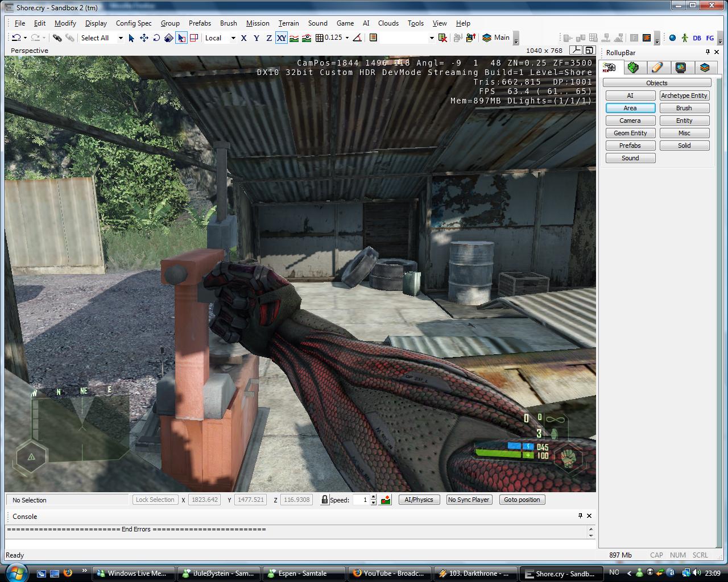728x582 pixels.
Task: Open the Prefabs menu
Action: 200,23
